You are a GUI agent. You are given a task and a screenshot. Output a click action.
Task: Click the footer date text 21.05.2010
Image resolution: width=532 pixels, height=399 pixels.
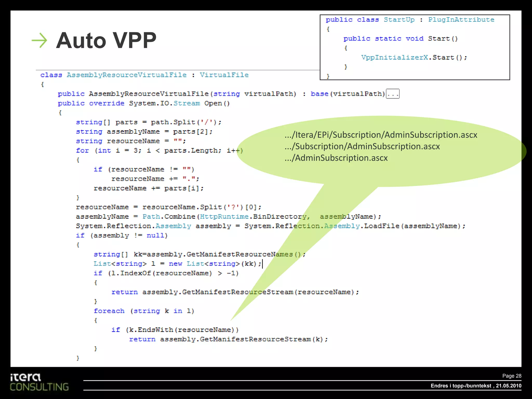coord(508,386)
